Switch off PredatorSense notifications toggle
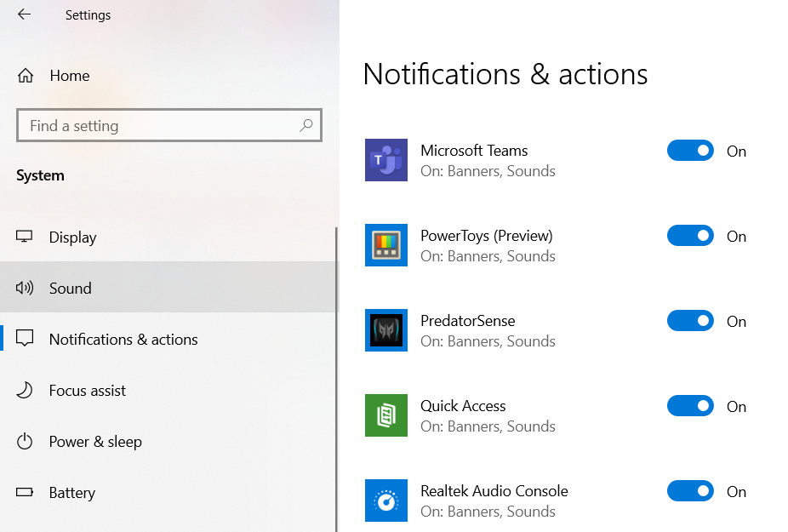 click(690, 321)
